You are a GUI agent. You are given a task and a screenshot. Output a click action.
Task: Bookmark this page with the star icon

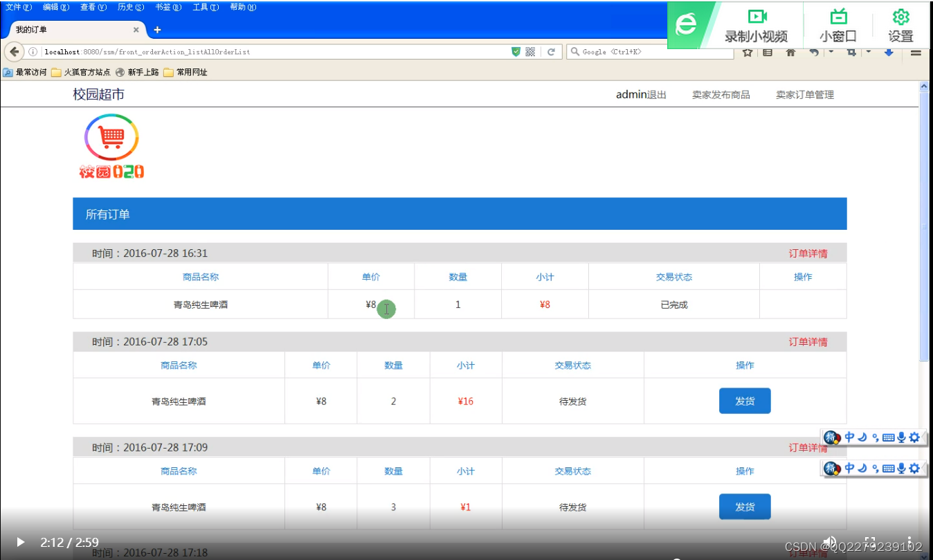[x=748, y=52]
